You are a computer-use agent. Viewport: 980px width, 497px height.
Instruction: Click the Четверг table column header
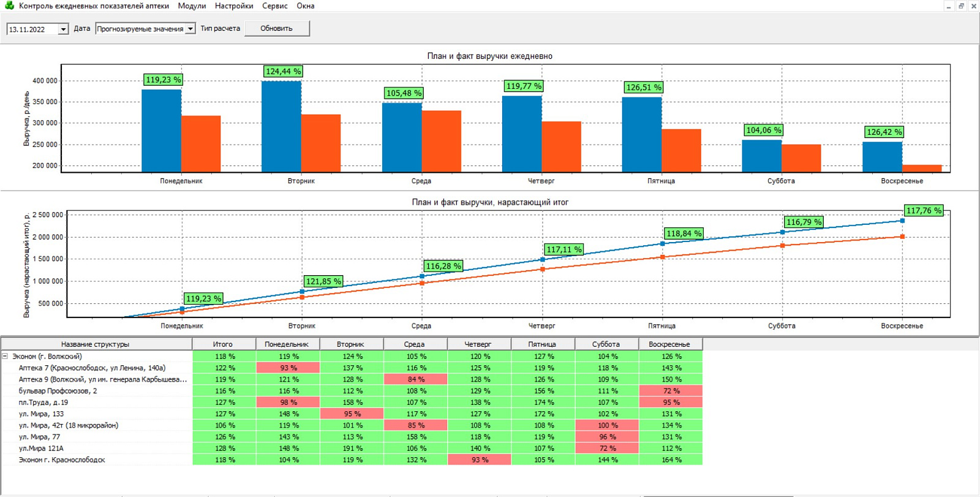pyautogui.click(x=479, y=344)
